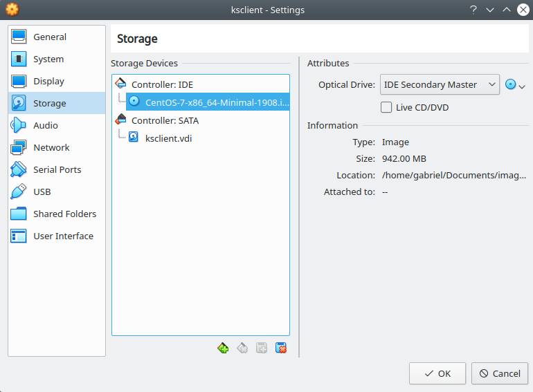Select the ksclient.vdi hard disk
This screenshot has height=392, width=533.
pos(168,138)
